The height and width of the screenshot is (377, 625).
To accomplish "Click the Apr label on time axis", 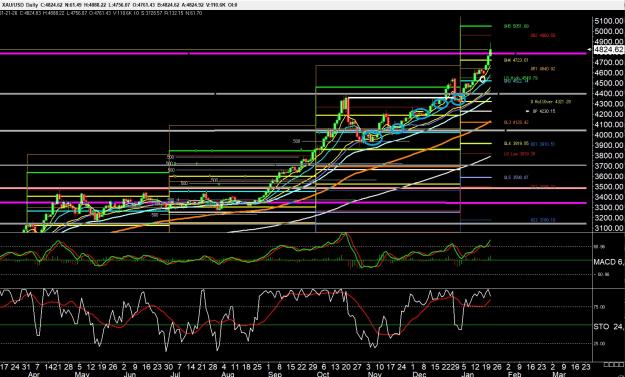I will coord(34,374).
